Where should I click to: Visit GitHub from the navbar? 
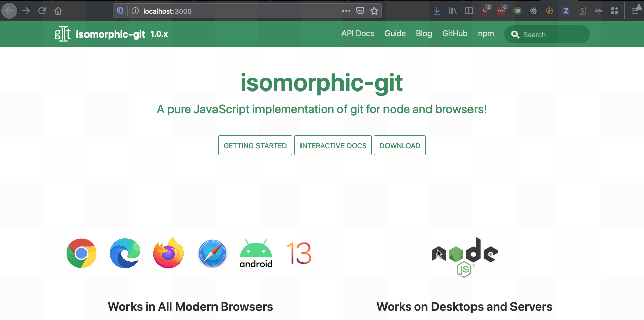point(455,34)
